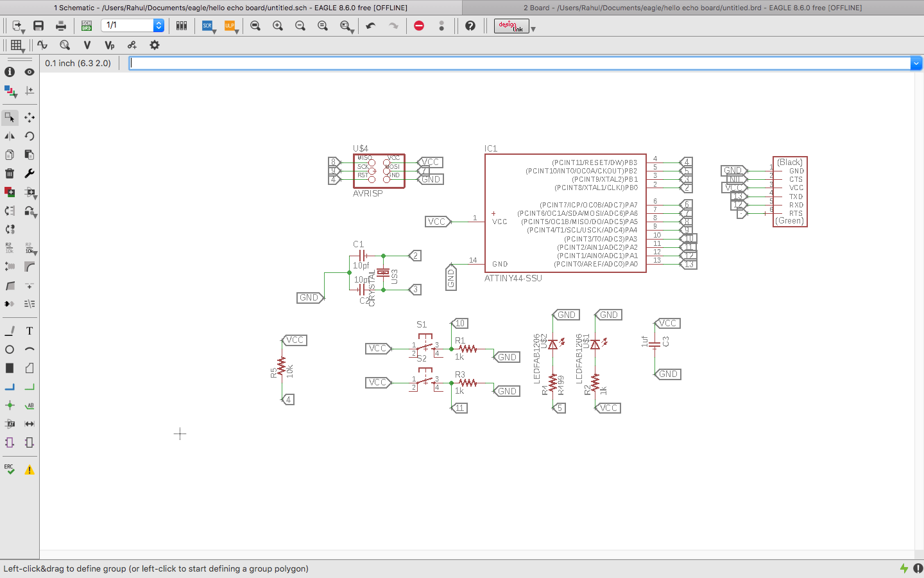The image size is (924, 578).
Task: Switch to board with SCH/BRD icon
Action: pyautogui.click(x=87, y=26)
